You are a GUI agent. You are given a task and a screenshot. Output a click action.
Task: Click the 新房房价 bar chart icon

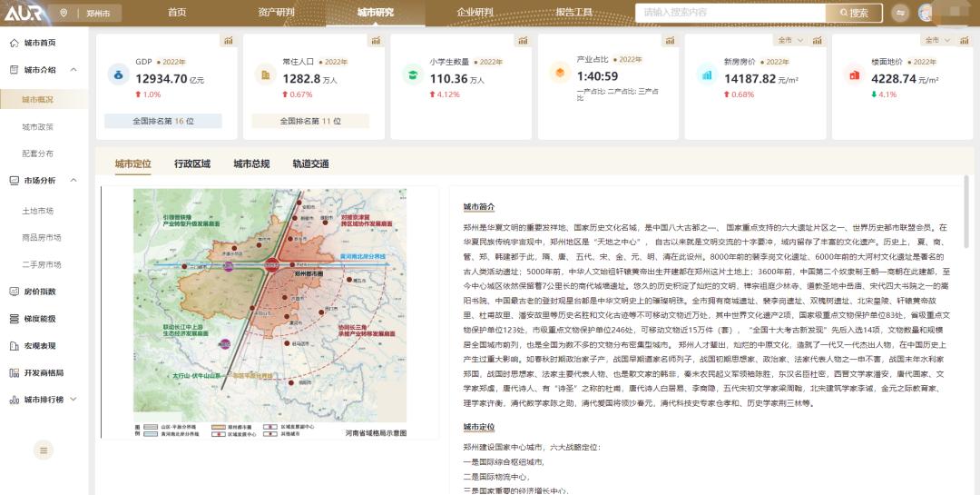coord(707,74)
